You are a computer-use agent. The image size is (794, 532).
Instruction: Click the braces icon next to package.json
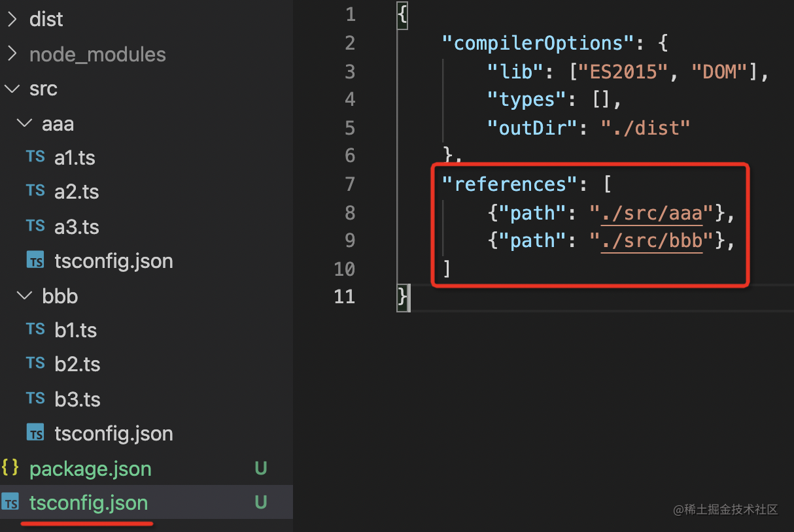10,468
